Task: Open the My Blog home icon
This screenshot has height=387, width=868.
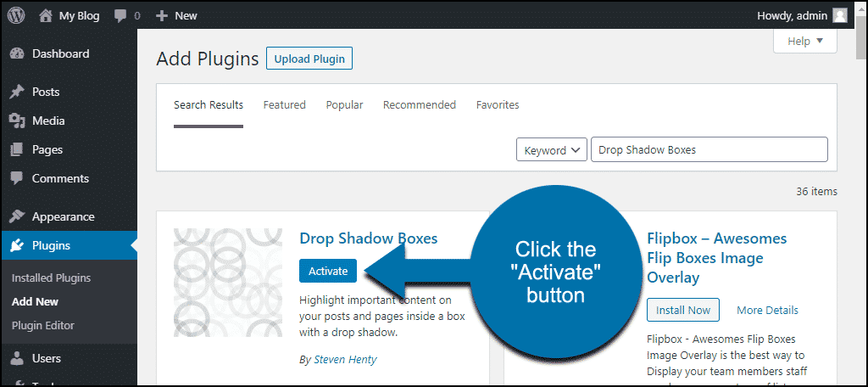Action: pos(46,15)
